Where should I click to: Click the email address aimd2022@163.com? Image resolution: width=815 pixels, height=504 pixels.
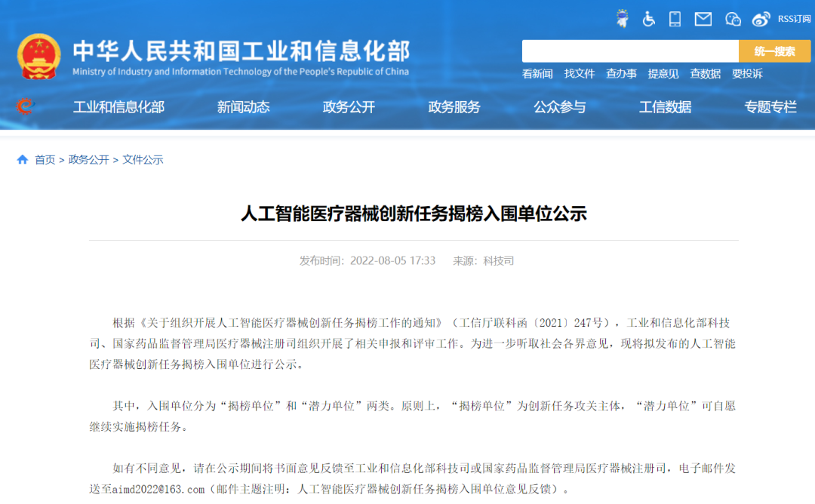[158, 490]
